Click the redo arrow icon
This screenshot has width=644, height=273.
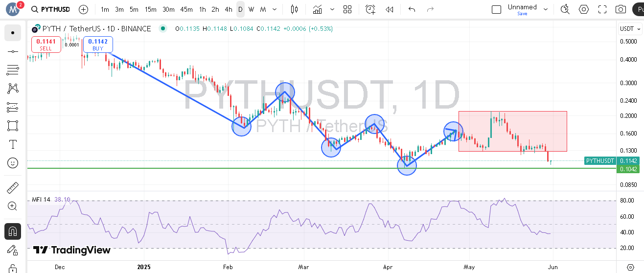point(430,9)
